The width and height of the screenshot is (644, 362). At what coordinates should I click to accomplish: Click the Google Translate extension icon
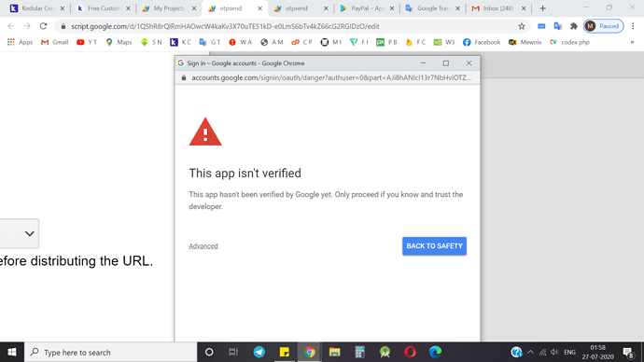557,26
